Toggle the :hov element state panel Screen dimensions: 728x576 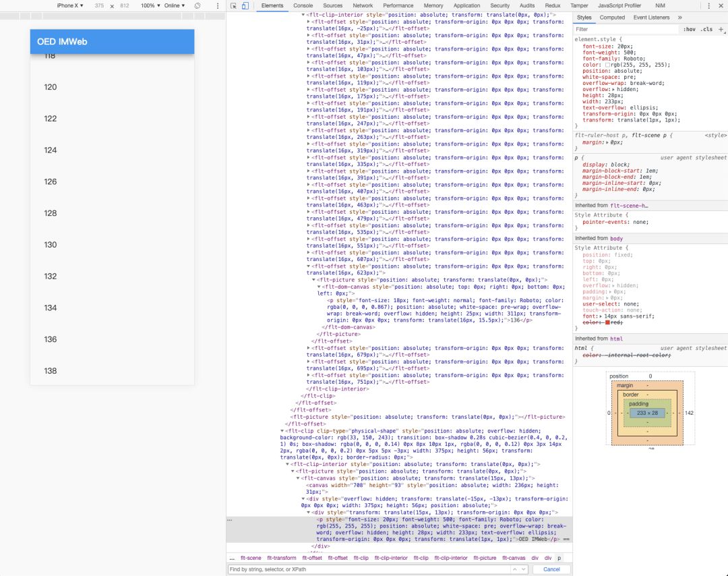point(689,29)
